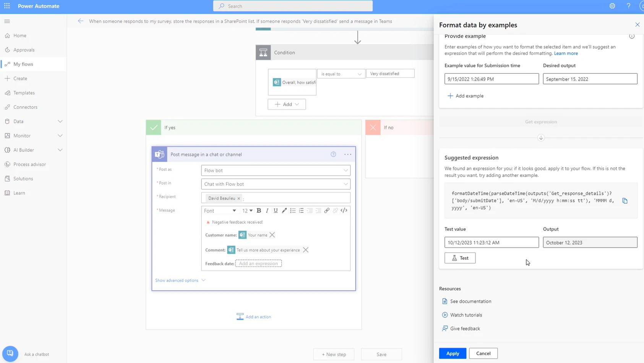Image resolution: width=644 pixels, height=363 pixels.
Task: Open My flows in the sidebar
Action: (x=33, y=64)
